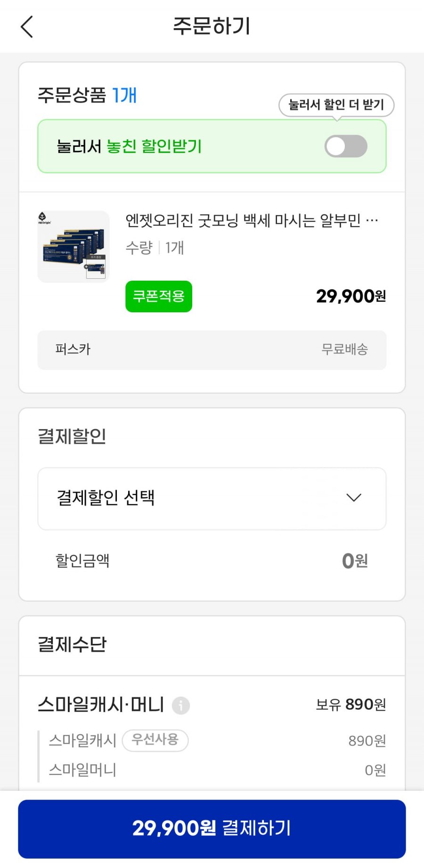The width and height of the screenshot is (424, 868).
Task: Select the 우선사용 badge next to 스마일캐시
Action: click(155, 740)
